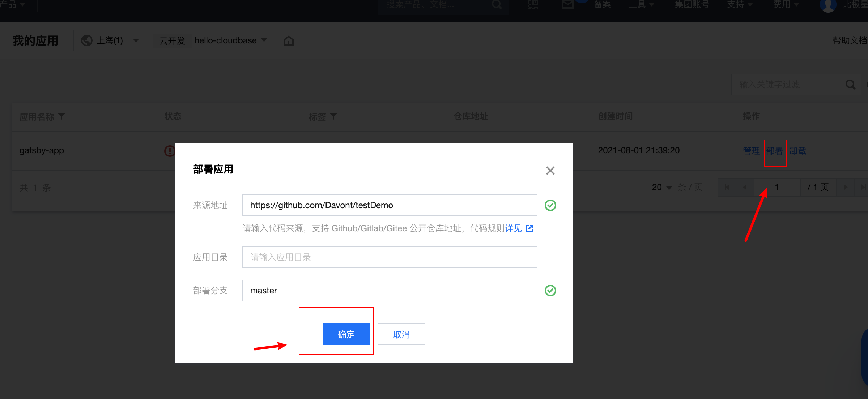Image resolution: width=868 pixels, height=399 pixels.
Task: Click green check icon beside source URL
Action: click(x=550, y=205)
